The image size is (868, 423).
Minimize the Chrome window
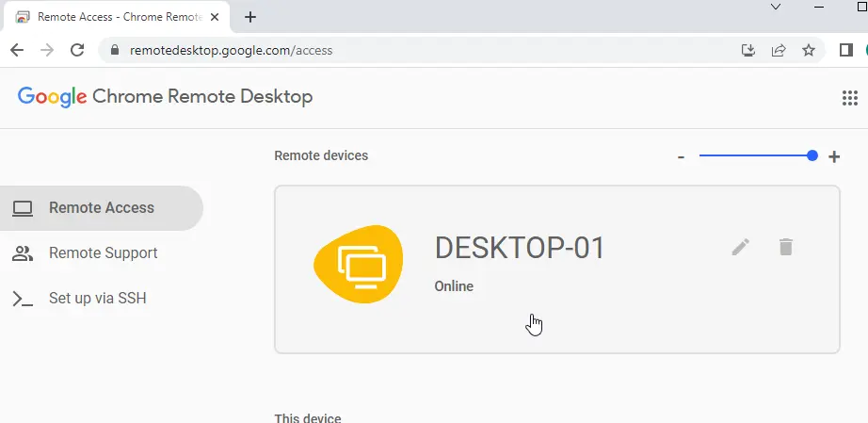tap(819, 7)
